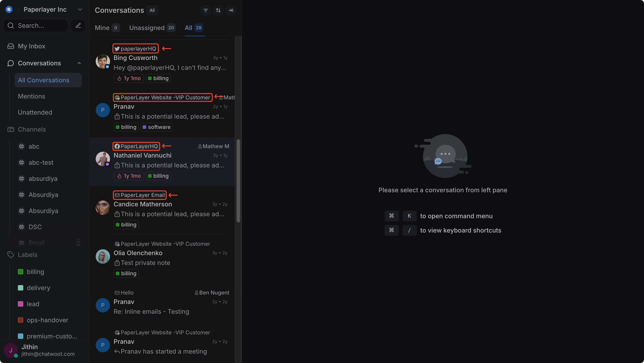Filter by the ops-handover label
This screenshot has width=644, height=363.
coord(47,320)
